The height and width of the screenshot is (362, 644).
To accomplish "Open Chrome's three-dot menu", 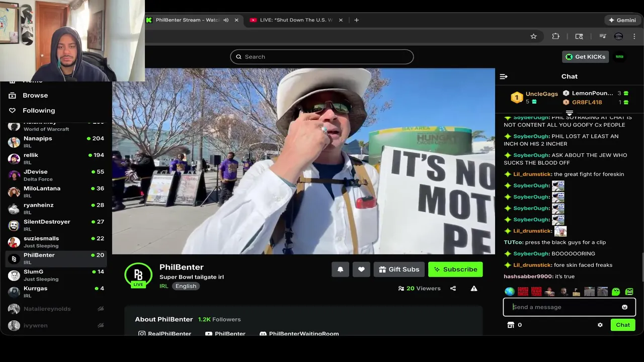I will click(x=634, y=36).
